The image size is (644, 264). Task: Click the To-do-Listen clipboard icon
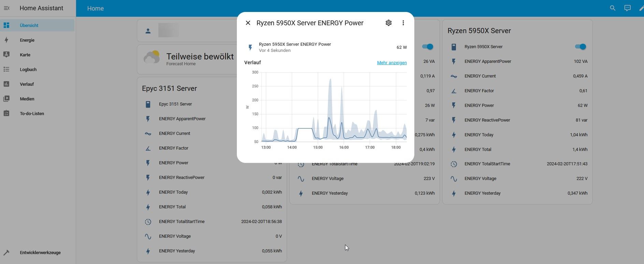point(6,113)
